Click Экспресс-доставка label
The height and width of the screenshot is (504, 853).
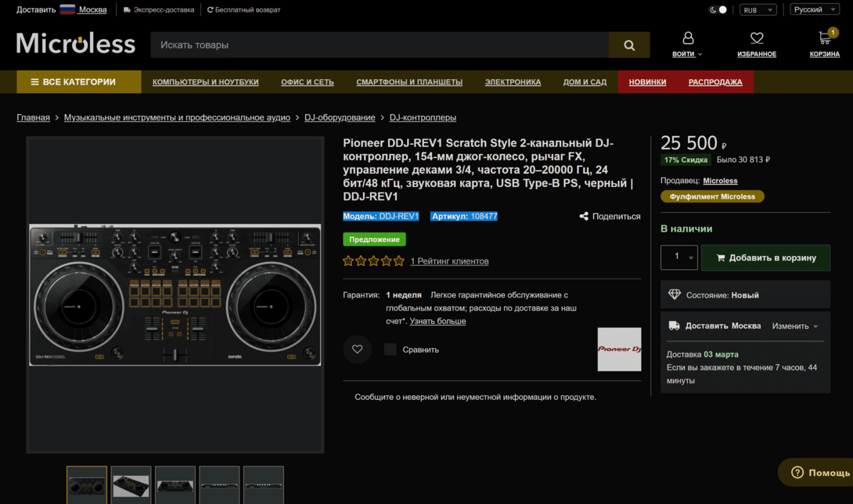(164, 10)
